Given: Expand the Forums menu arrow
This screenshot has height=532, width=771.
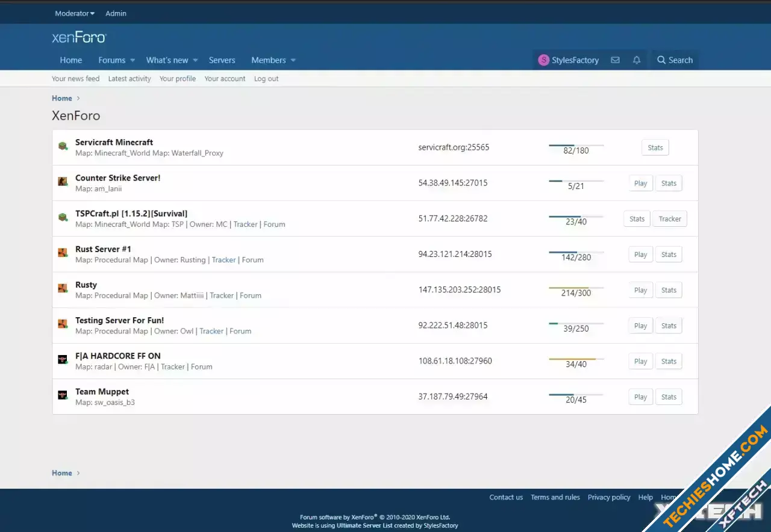Looking at the screenshot, I should click(x=133, y=60).
